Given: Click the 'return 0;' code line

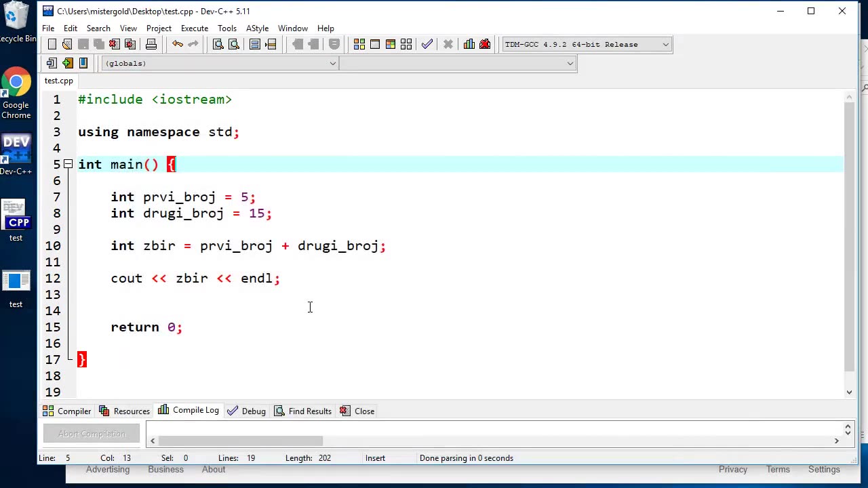Looking at the screenshot, I should pos(146,327).
